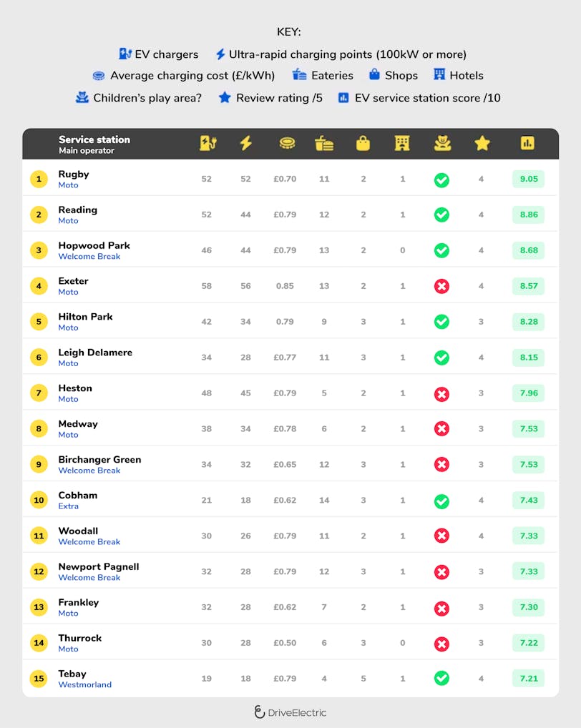Click Rugby's green play area checkmark

coord(442,179)
